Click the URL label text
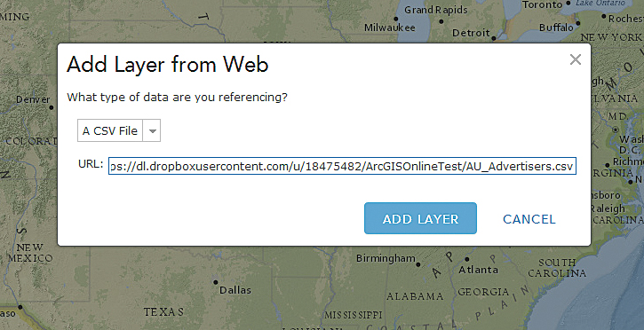Screen dimensions: 644x330 pos(91,164)
